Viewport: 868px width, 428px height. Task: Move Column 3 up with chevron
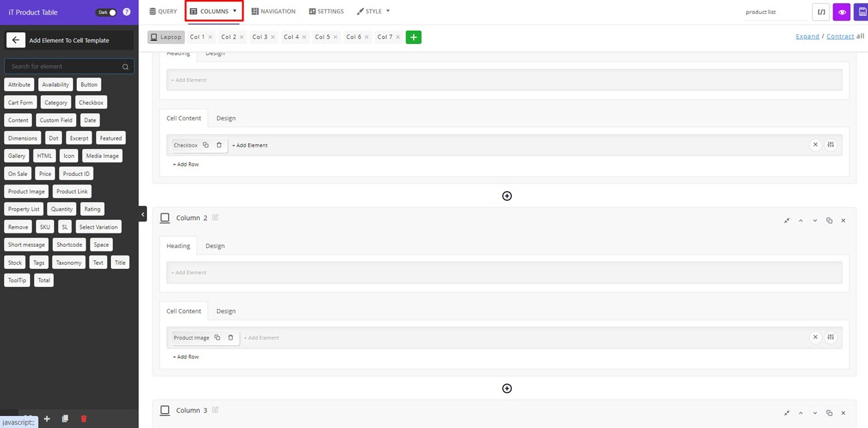pyautogui.click(x=801, y=413)
